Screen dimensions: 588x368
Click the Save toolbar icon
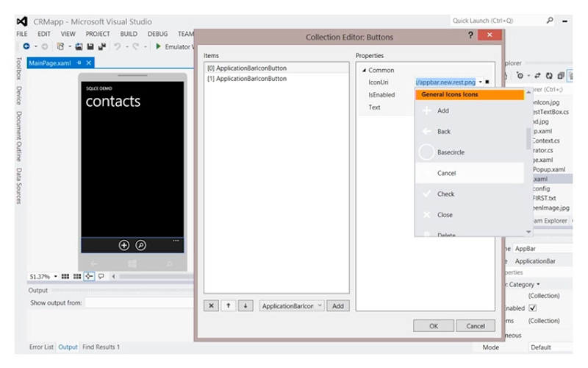click(90, 46)
